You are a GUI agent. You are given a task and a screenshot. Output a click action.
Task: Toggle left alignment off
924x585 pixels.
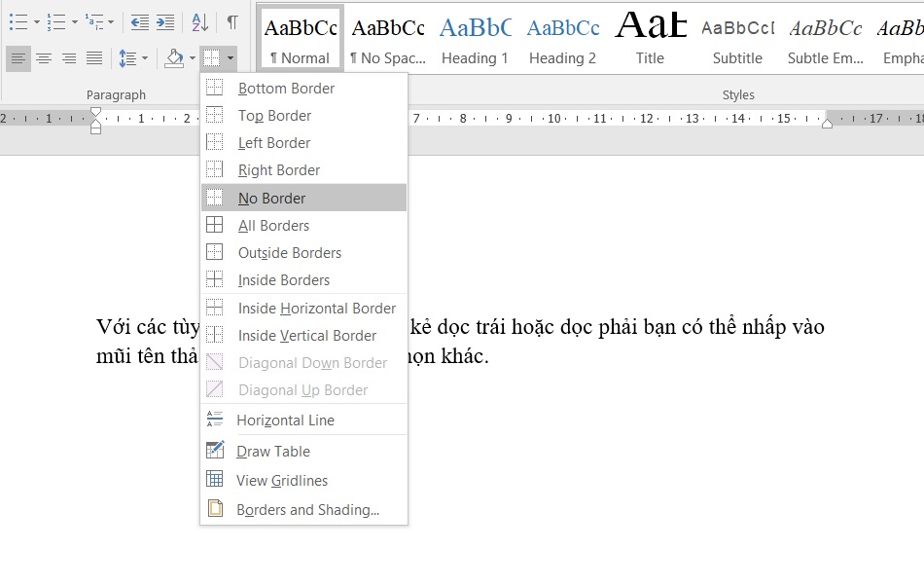tap(18, 57)
